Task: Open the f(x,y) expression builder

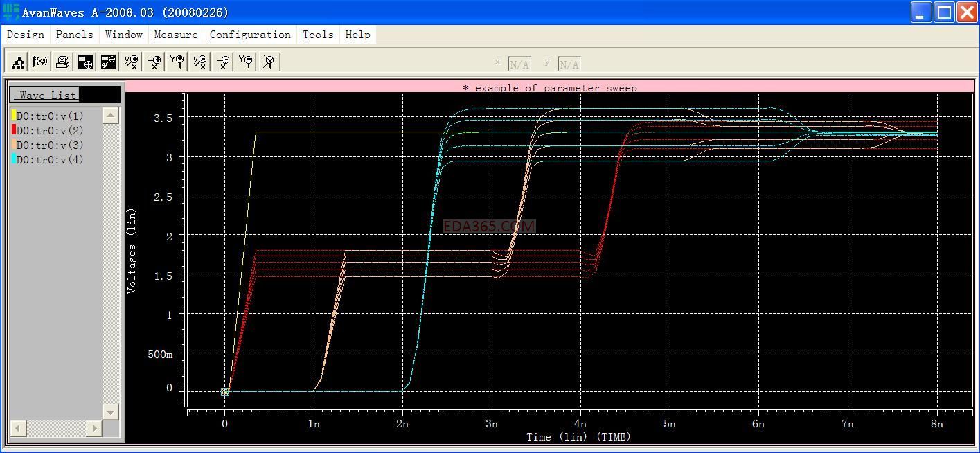Action: [x=40, y=62]
